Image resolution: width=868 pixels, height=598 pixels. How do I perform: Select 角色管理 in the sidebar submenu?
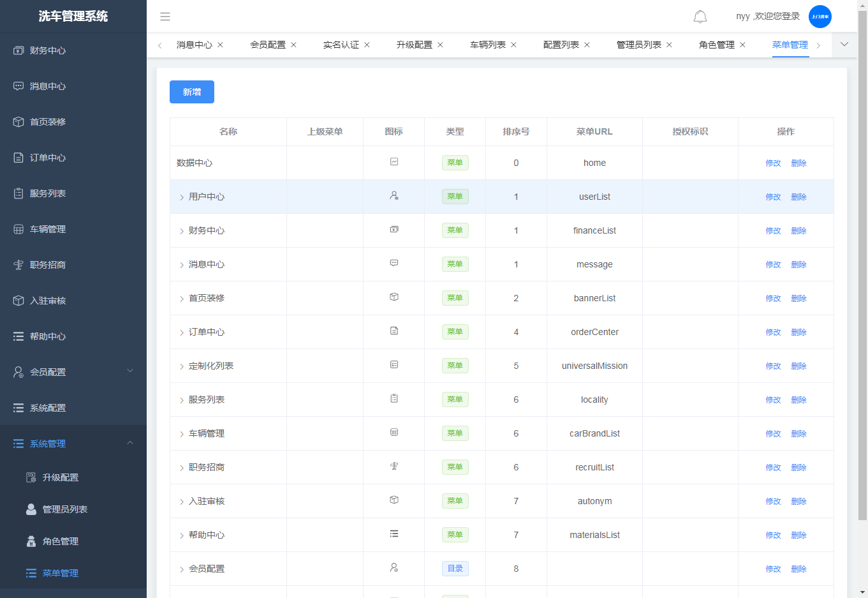click(61, 541)
